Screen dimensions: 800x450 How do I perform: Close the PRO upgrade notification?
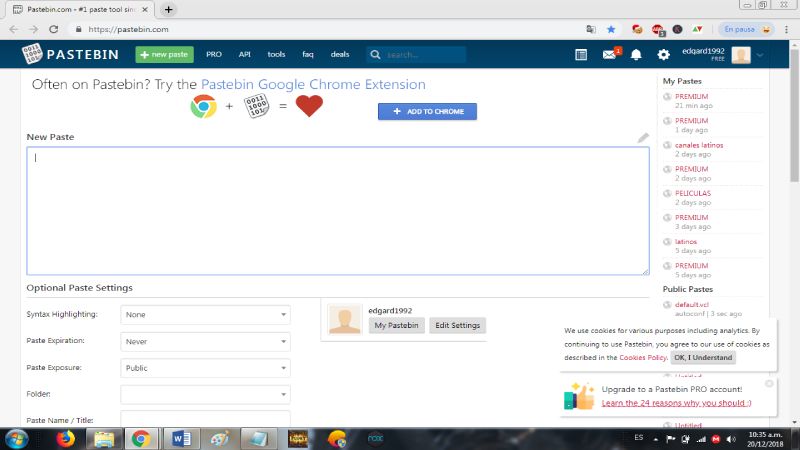tap(769, 383)
